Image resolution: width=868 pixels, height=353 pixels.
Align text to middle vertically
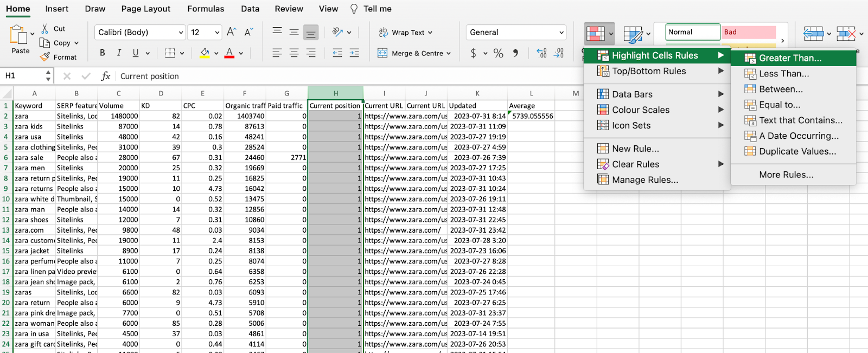tap(294, 32)
